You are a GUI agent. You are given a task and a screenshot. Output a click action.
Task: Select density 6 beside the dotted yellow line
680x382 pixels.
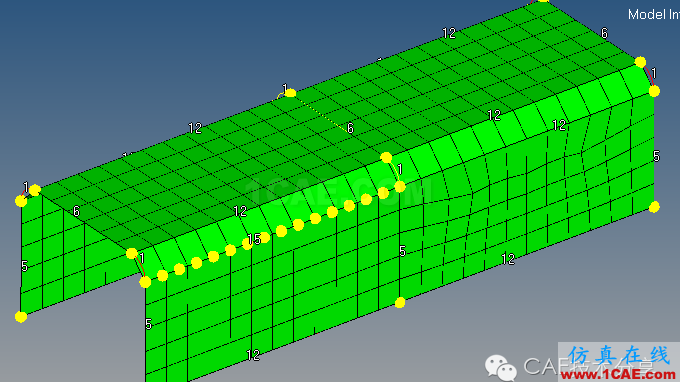click(x=350, y=128)
